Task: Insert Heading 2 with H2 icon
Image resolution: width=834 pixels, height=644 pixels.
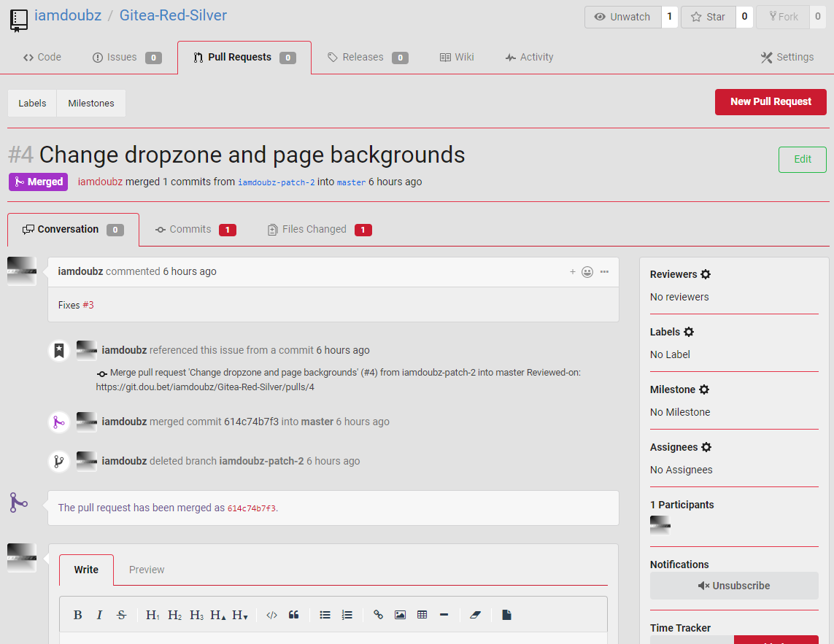Action: [x=174, y=615]
